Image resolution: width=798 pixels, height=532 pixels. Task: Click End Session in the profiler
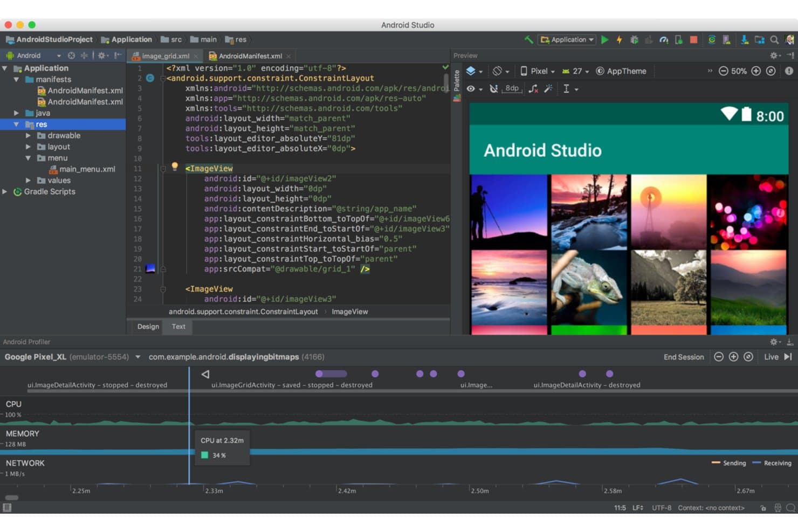tap(684, 357)
